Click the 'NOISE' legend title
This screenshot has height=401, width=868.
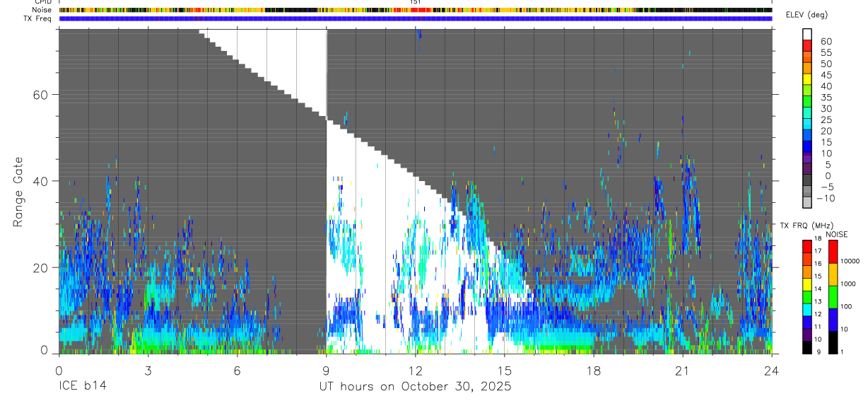coord(837,234)
